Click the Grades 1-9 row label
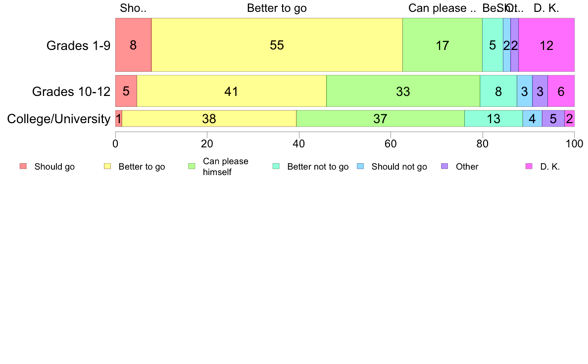Viewport: 588px width, 364px height. pyautogui.click(x=78, y=45)
